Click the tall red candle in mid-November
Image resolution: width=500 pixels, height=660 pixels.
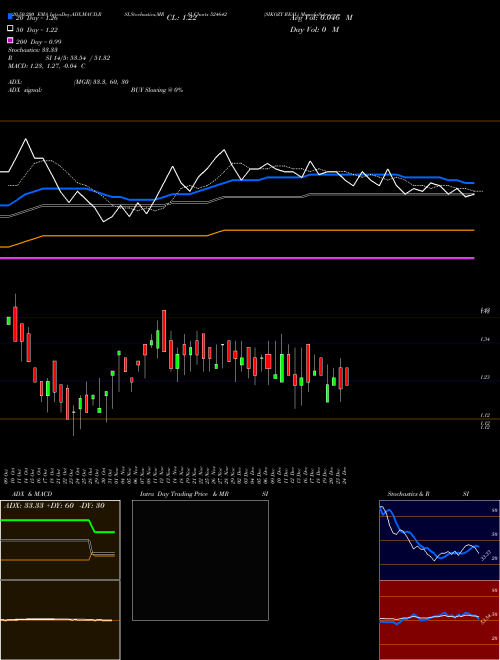click(x=164, y=331)
